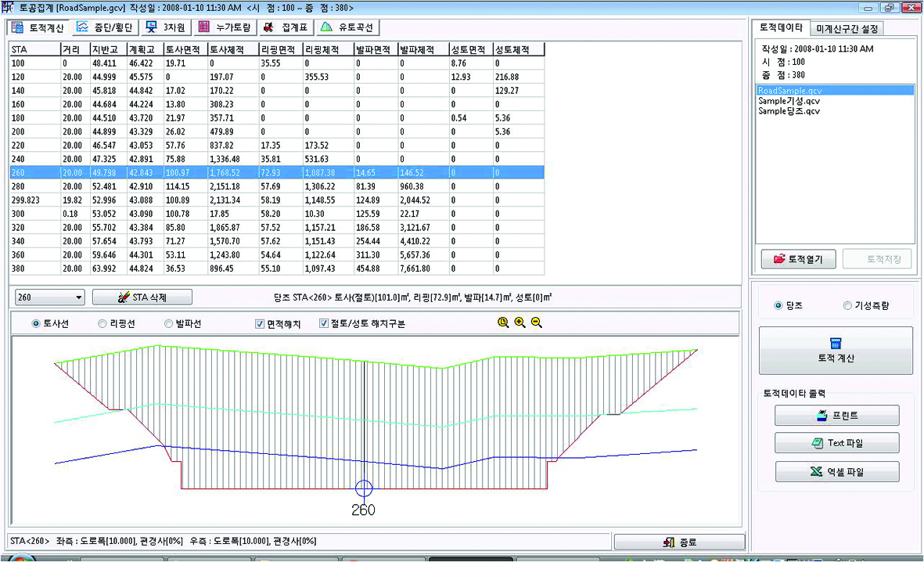
Task: Click the zoom out magnifier icon
Action: point(537,322)
